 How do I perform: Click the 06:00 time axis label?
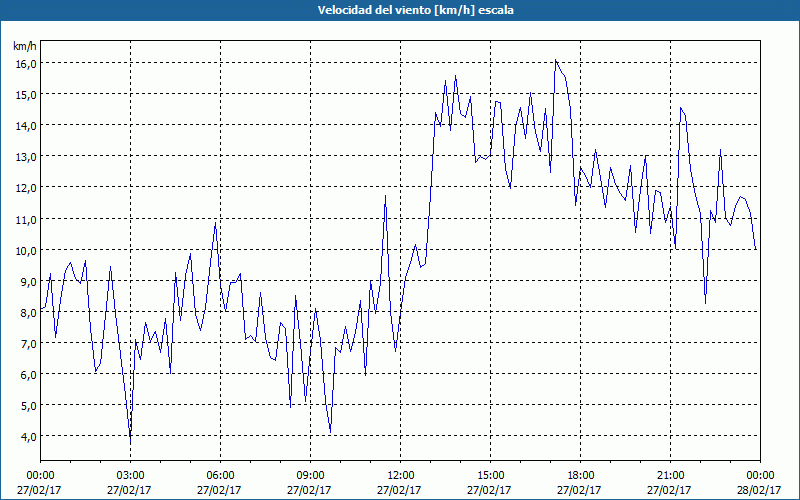220,476
